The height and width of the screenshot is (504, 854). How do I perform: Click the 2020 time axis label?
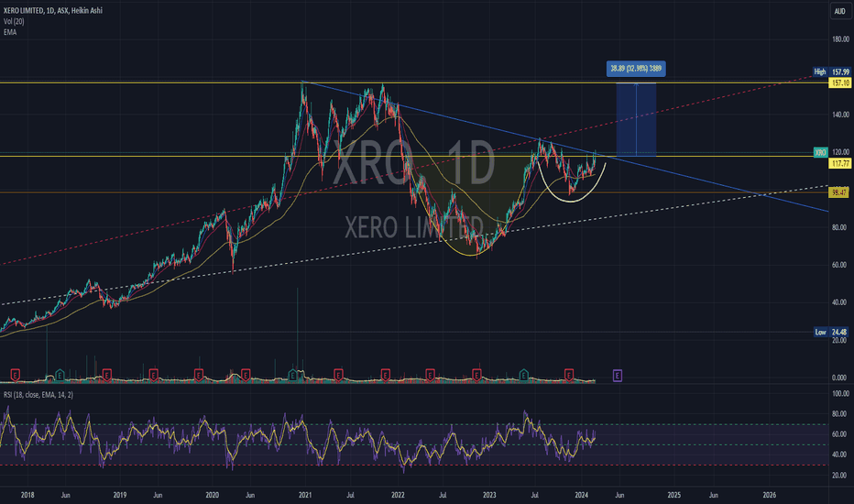pos(213,495)
